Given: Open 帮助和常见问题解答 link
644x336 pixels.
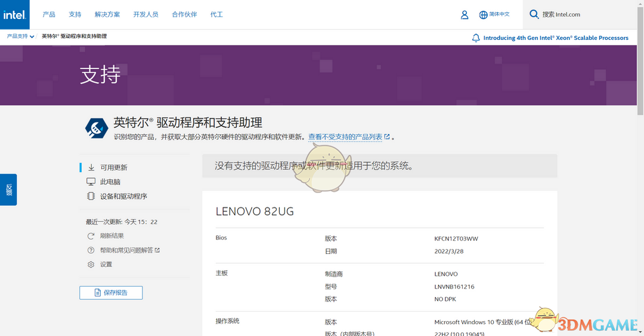Looking at the screenshot, I should point(126,250).
